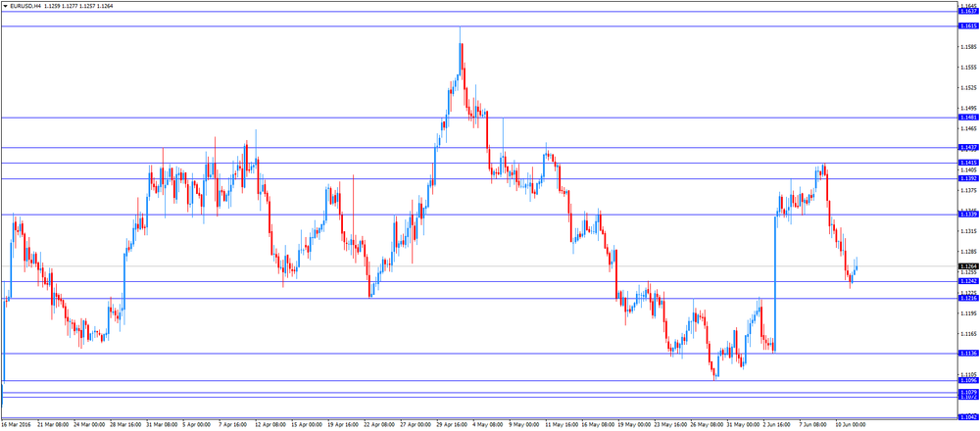
Task: Click the 31 Mar 08:00 time label
Action: click(164, 425)
